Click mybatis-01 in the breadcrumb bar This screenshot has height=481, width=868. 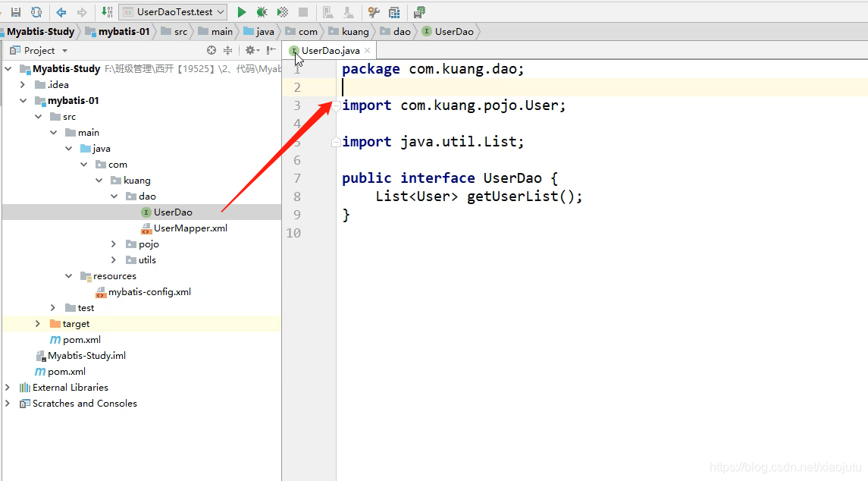124,32
